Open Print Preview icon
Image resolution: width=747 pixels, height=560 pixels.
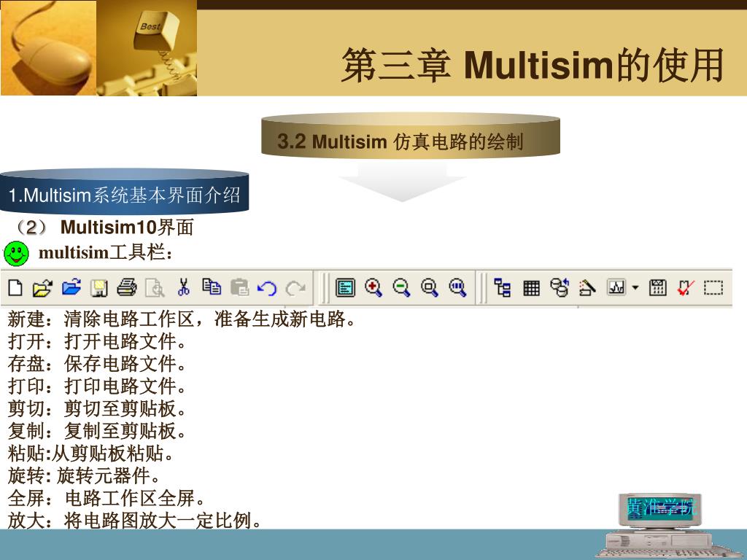point(155,288)
